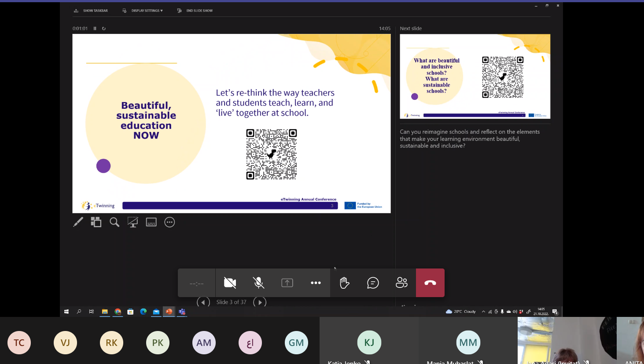Open the notification center icon
Image resolution: width=644 pixels, height=364 pixels.
555,312
